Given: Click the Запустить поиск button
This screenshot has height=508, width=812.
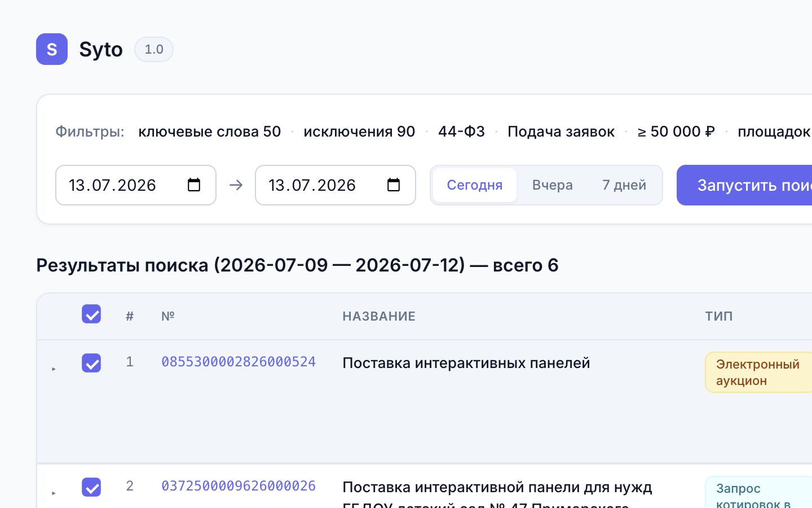Looking at the screenshot, I should 744,185.
